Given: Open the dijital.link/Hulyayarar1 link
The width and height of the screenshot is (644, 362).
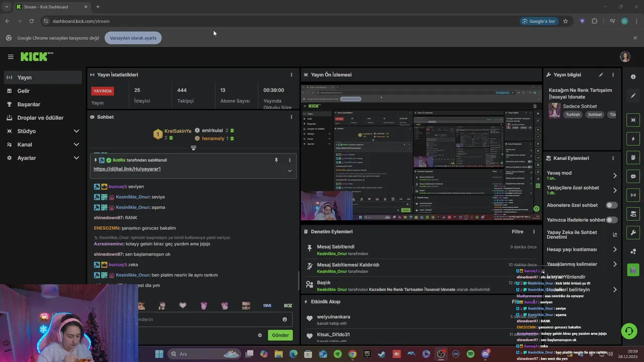Looking at the screenshot, I should [x=127, y=169].
